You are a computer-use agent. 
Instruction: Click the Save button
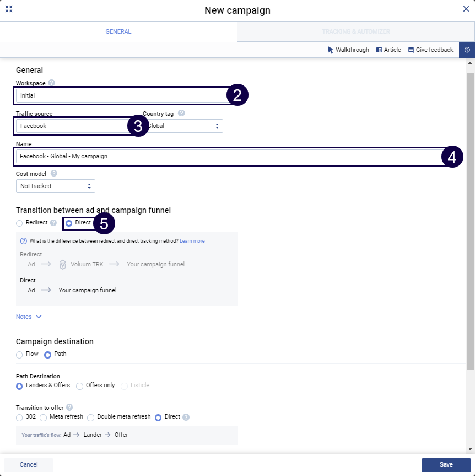[446, 465]
